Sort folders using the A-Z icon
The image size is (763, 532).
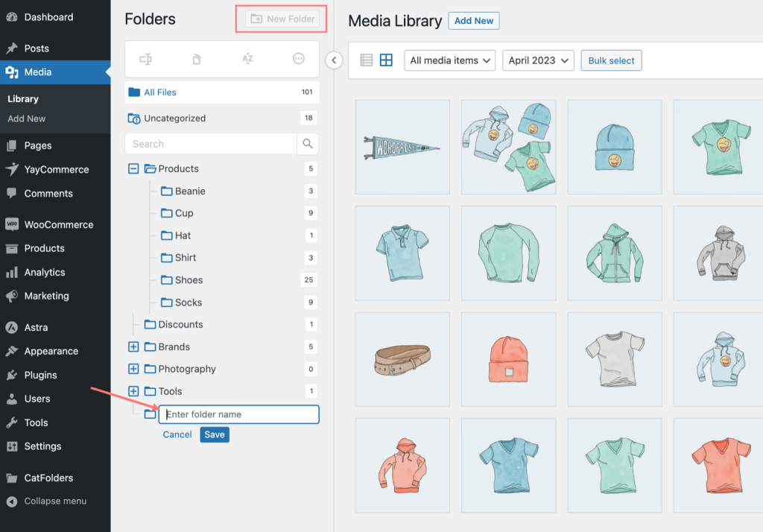point(248,60)
